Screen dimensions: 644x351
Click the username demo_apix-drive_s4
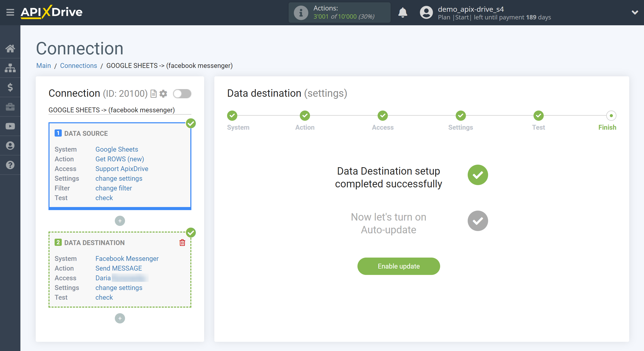pyautogui.click(x=471, y=9)
